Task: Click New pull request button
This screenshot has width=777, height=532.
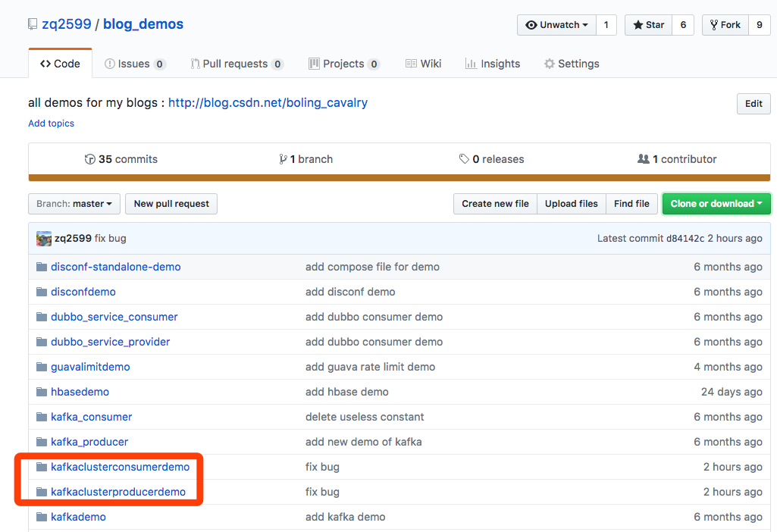Action: coord(171,204)
